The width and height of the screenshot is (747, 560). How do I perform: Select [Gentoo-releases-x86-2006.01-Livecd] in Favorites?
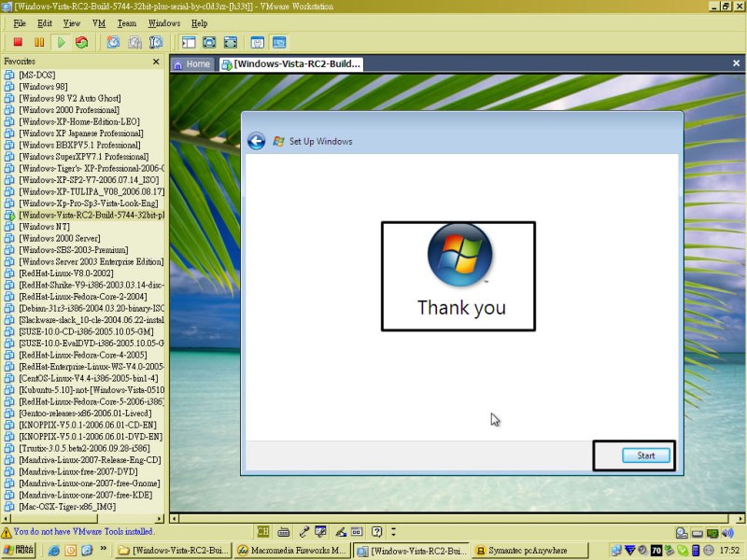click(x=85, y=413)
